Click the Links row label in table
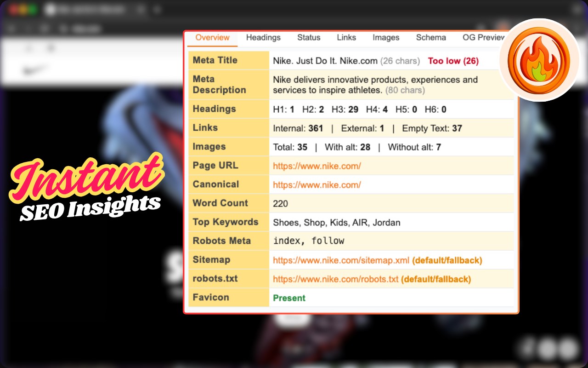 [x=205, y=128]
